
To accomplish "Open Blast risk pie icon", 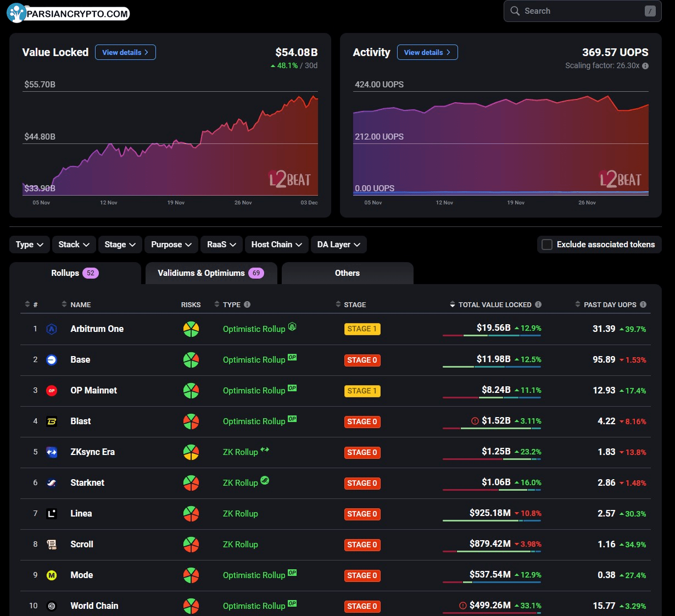I will point(191,421).
